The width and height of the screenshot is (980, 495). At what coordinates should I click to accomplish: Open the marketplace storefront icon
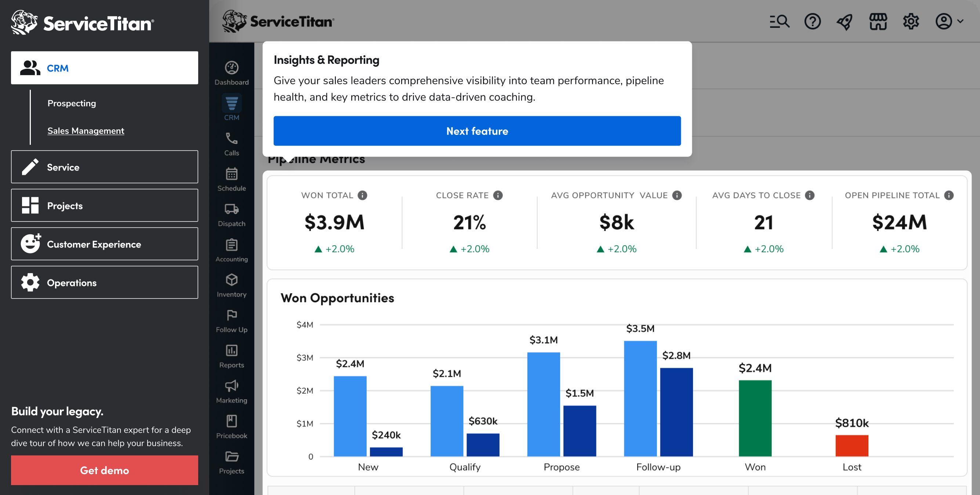pyautogui.click(x=878, y=22)
